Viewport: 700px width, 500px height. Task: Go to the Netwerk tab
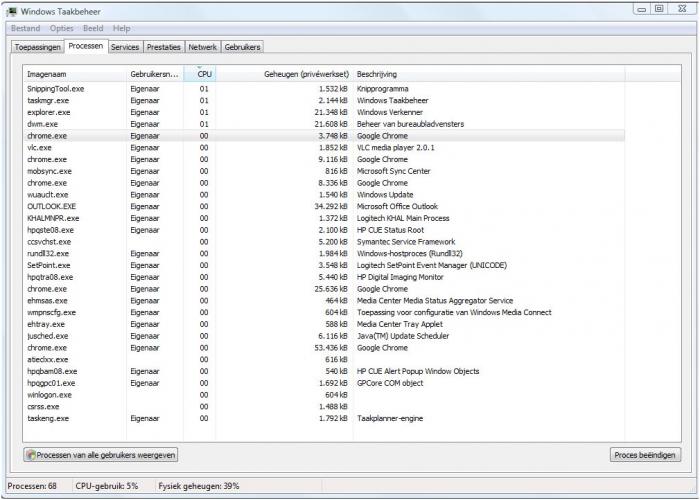point(203,47)
